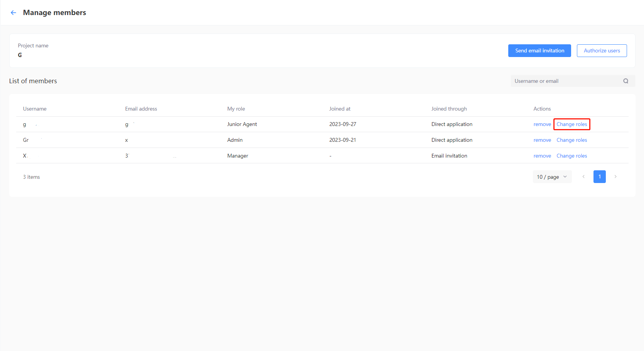Click the project name value G
This screenshot has height=351, width=644.
[20, 55]
